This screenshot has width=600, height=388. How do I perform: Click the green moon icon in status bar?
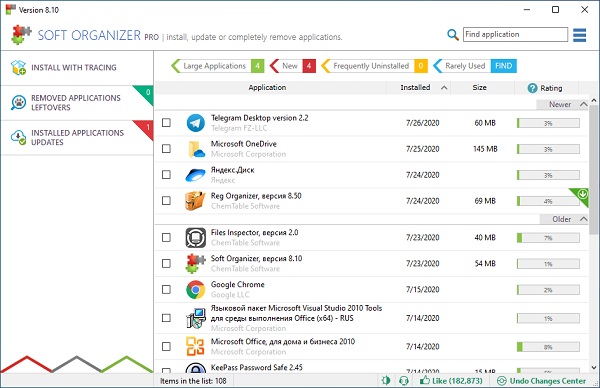tap(386, 381)
